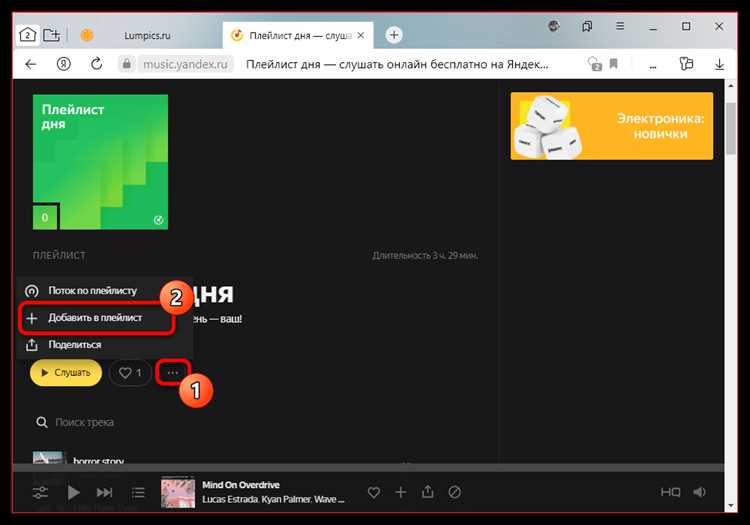Mute the player volume speaker icon
The width and height of the screenshot is (750, 525).
point(699,492)
